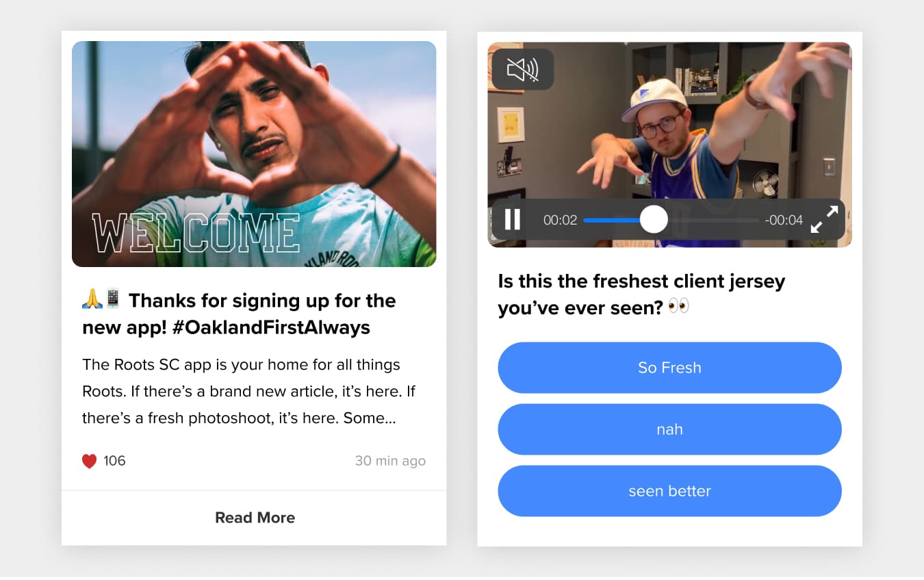Image resolution: width=924 pixels, height=580 pixels.
Task: Click the praying hands emoji in title
Action: click(92, 299)
